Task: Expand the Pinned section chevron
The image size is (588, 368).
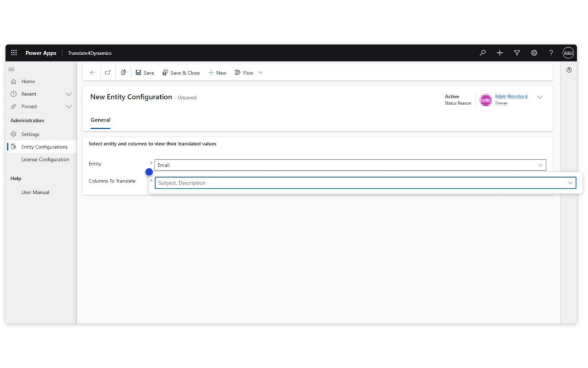Action: click(x=69, y=106)
